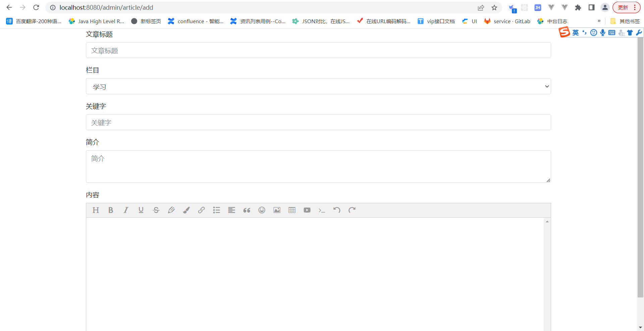Viewport: 644px width, 331px height.
Task: View site information icon in address bar
Action: [53, 7]
